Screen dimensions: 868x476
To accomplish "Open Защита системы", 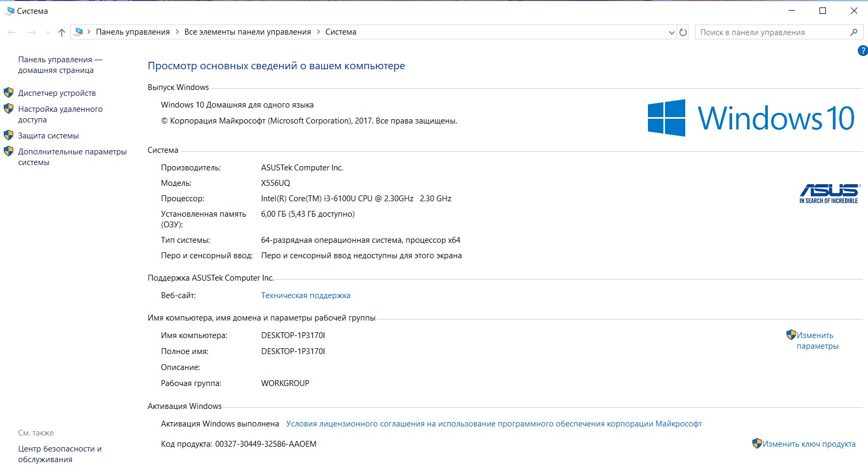I will [48, 136].
